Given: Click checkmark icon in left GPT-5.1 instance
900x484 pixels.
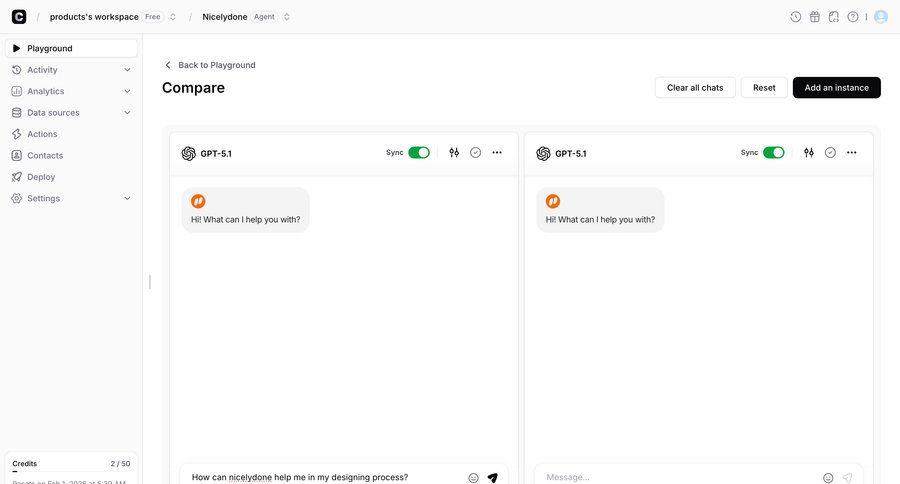Looking at the screenshot, I should point(475,152).
